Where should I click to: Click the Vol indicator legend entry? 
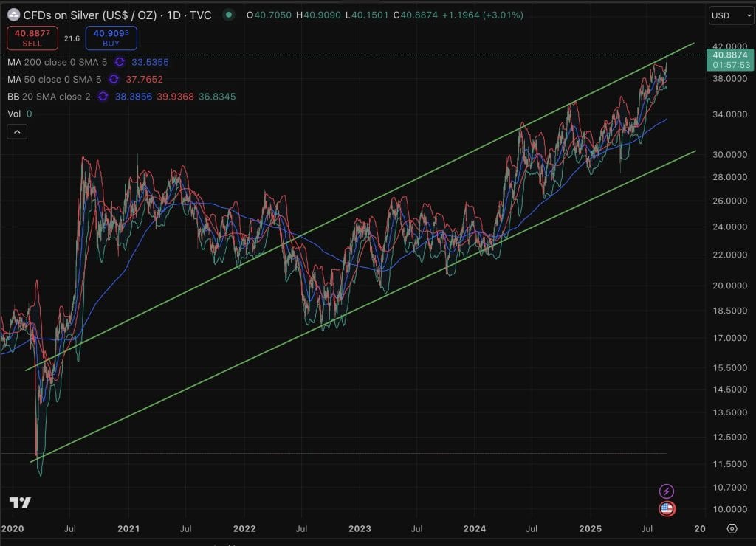15,114
